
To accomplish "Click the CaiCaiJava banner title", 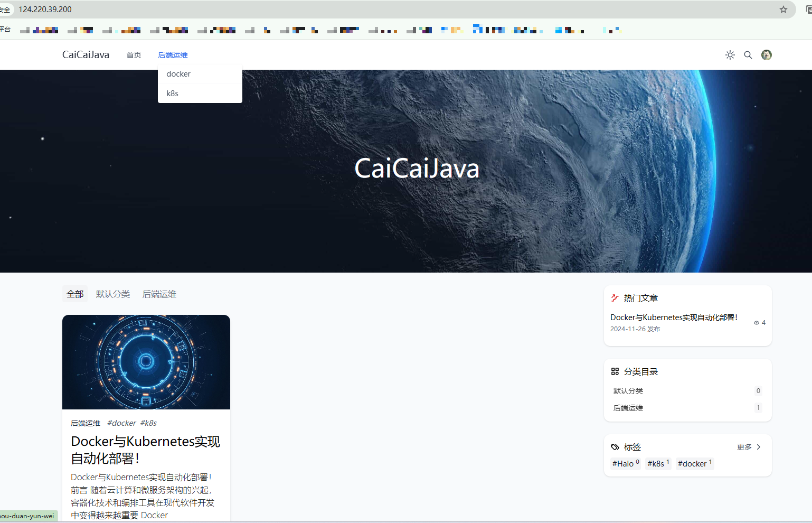I will click(417, 169).
